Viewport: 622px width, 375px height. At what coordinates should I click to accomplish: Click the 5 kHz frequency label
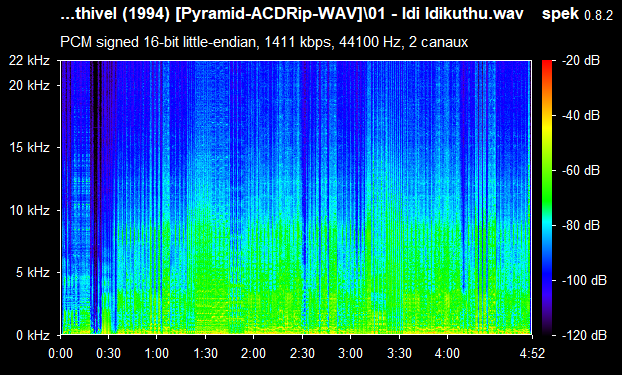(33, 273)
